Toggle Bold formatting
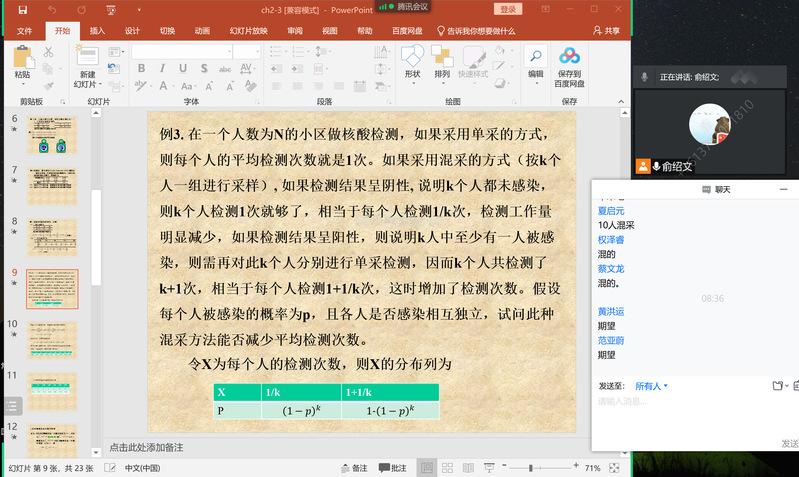 point(141,69)
